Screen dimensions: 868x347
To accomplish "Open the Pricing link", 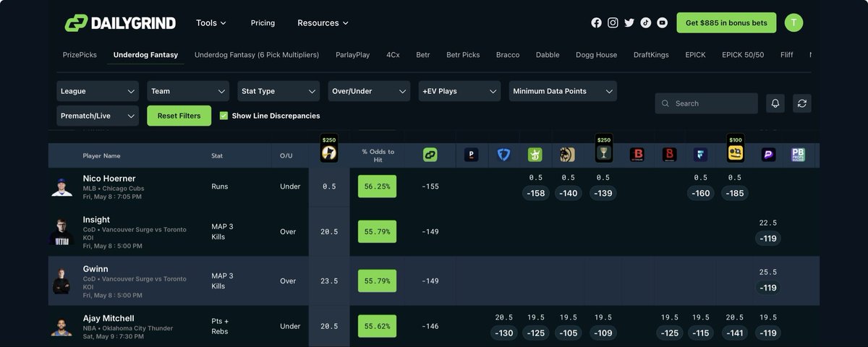I will [x=263, y=23].
